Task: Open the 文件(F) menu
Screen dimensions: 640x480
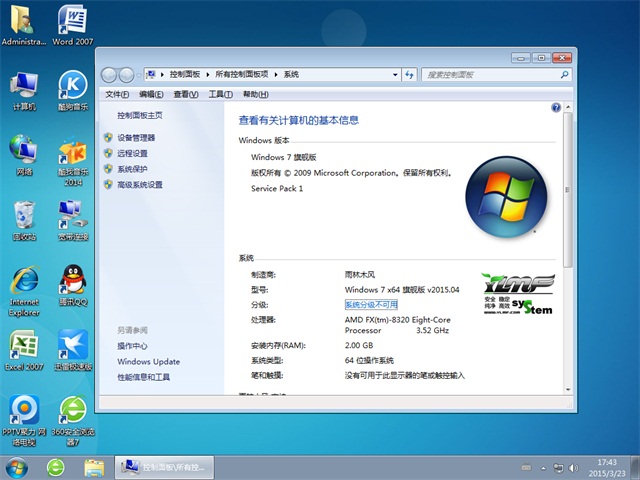Action: [x=117, y=94]
